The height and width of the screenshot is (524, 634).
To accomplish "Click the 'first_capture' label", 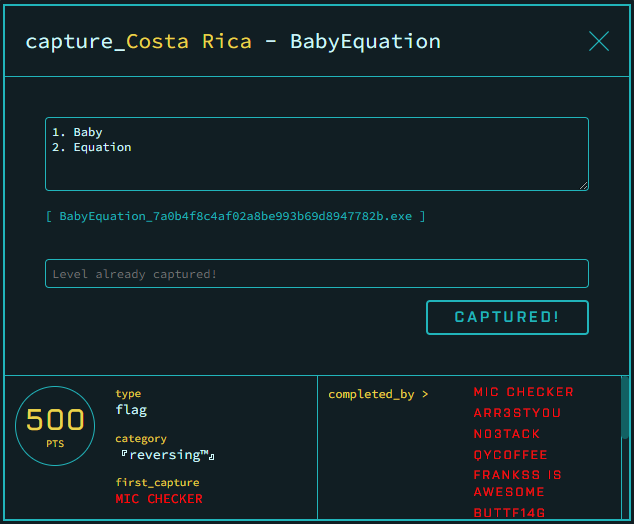I will point(157,482).
